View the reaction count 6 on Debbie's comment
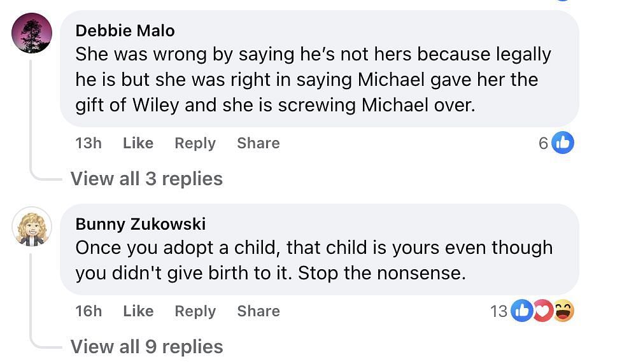The height and width of the screenshot is (364, 629). pyautogui.click(x=543, y=144)
